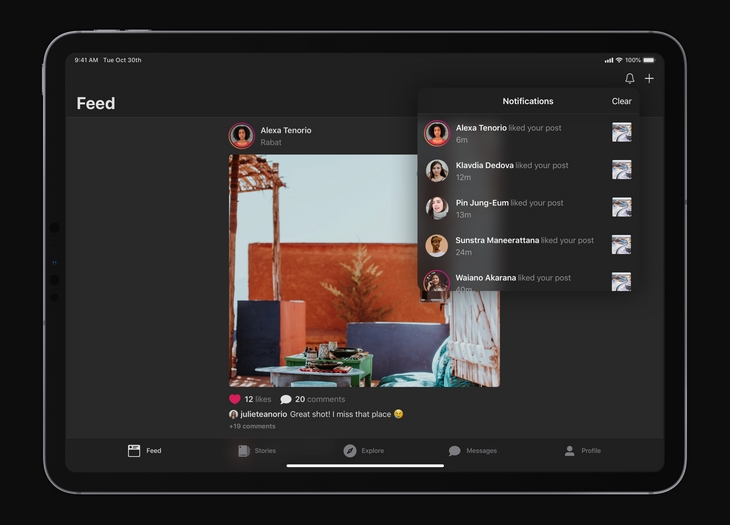This screenshot has height=525, width=730.
Task: Open the Profile tab
Action: click(x=583, y=451)
